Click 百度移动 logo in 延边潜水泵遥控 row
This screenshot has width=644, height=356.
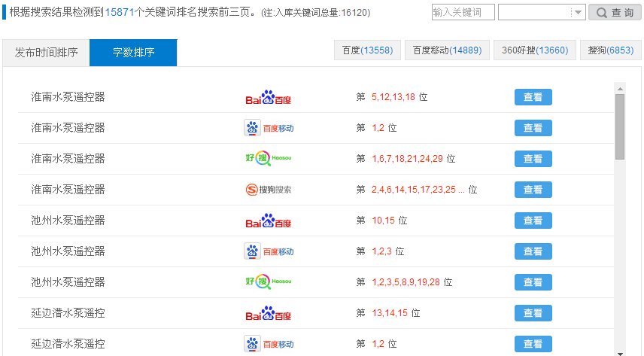269,344
